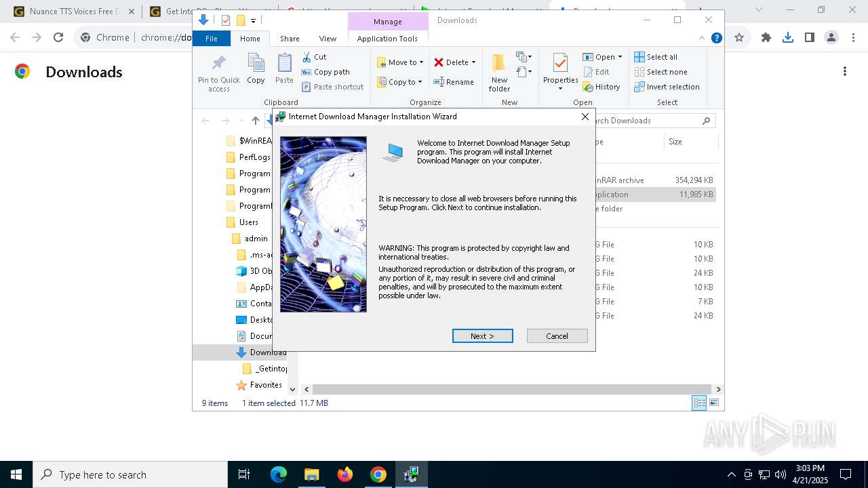The width and height of the screenshot is (868, 488).
Task: Click Next in the IDM wizard
Action: tap(482, 336)
